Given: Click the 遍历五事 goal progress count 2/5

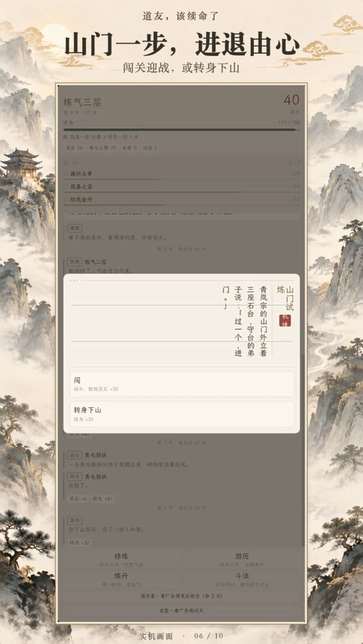Looking at the screenshot, I should coord(296,174).
